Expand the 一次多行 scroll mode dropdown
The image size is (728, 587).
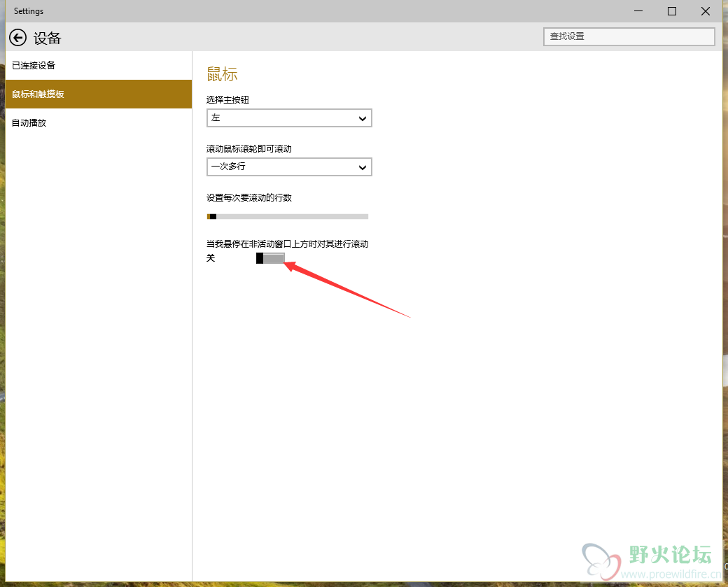point(289,167)
